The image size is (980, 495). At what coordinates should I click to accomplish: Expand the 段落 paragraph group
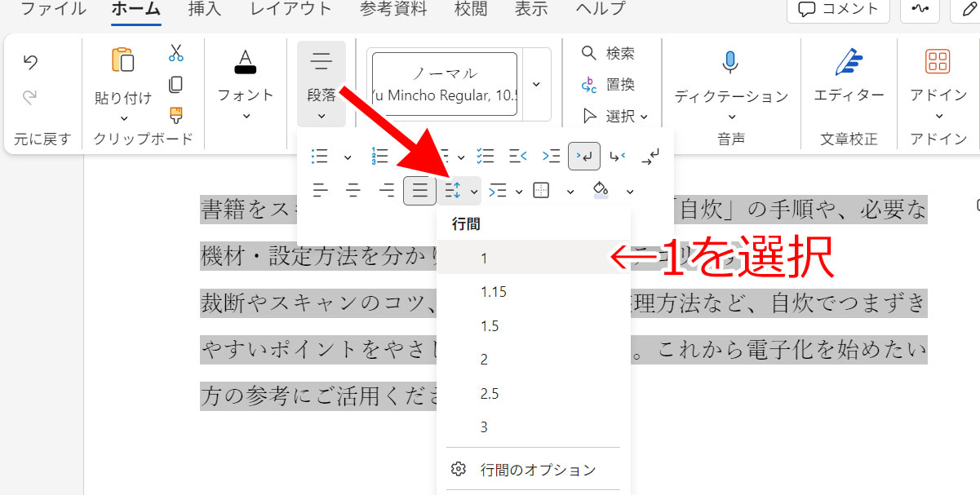pos(321,84)
